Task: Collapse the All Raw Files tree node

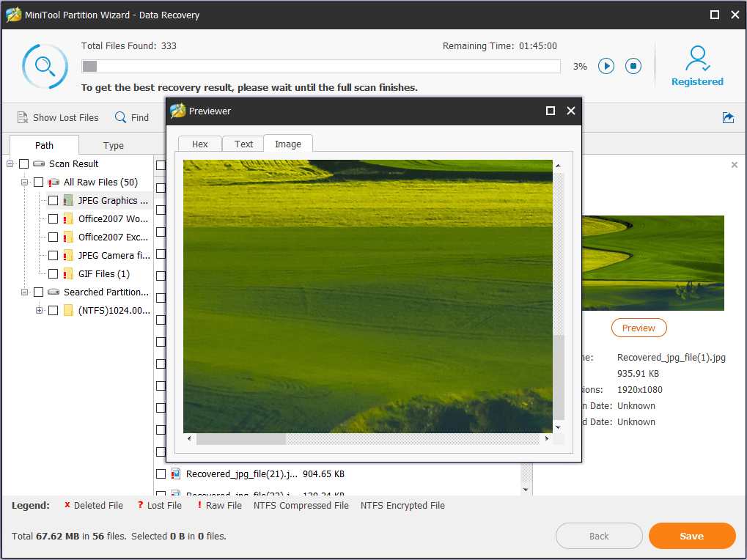Action: (x=24, y=182)
